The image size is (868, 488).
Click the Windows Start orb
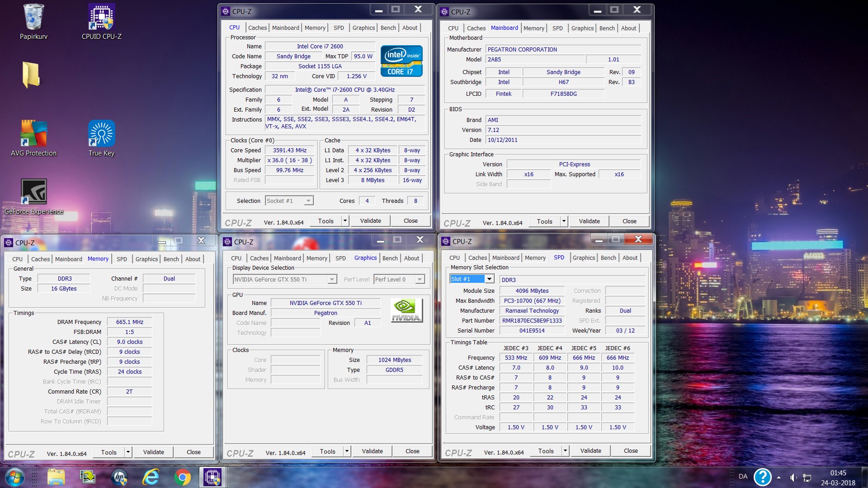pos(14,477)
